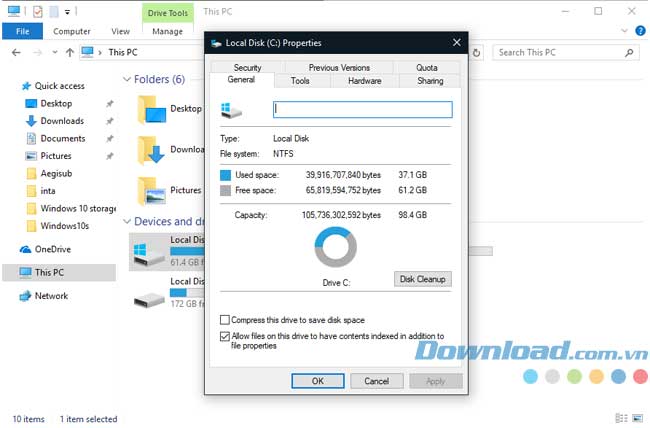This screenshot has width=650, height=428.
Task: Click the New Folder quick access icon
Action: (54, 12)
